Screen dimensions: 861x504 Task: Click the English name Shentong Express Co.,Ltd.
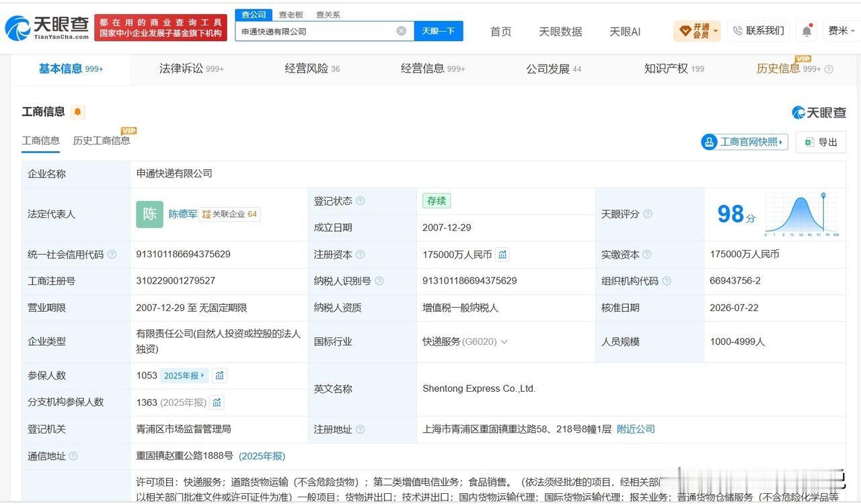pyautogui.click(x=479, y=388)
